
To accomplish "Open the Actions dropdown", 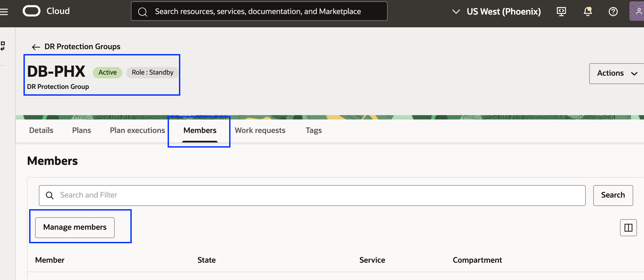I will tap(616, 74).
